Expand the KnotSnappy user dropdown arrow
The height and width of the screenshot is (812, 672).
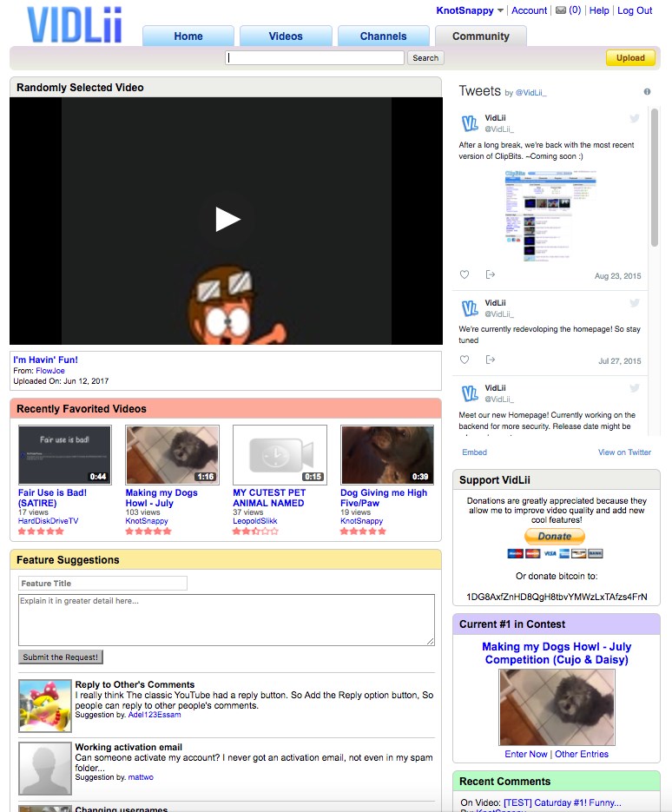point(500,10)
